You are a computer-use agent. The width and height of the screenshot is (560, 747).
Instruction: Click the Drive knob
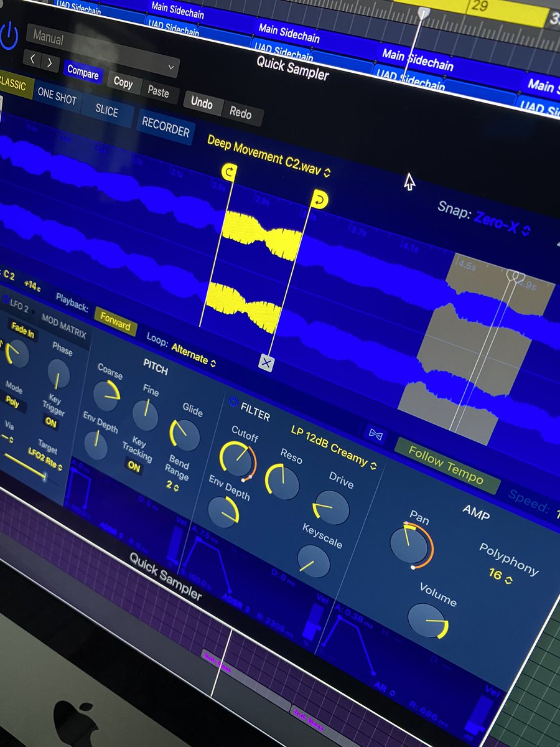pos(330,507)
